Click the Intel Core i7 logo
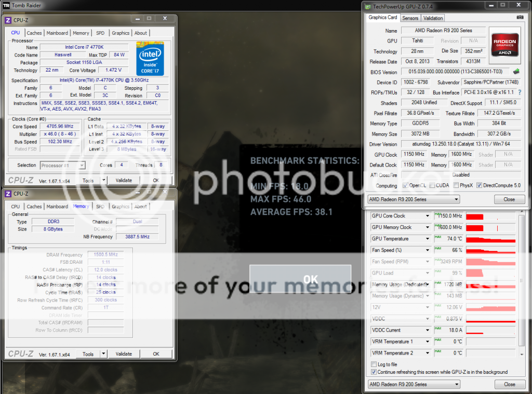Screen dimensions: 532x394 pyautogui.click(x=150, y=58)
